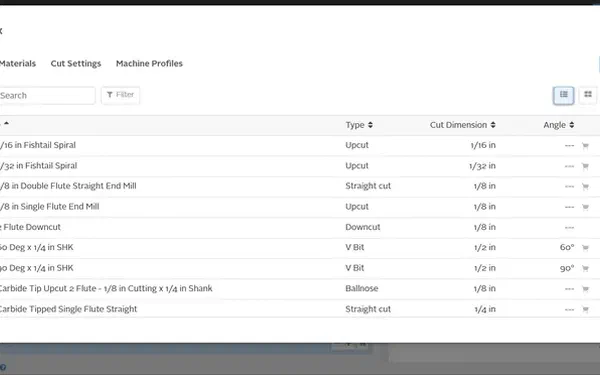The image size is (600, 375).
Task: Sort table by Type column
Action: pyautogui.click(x=359, y=125)
